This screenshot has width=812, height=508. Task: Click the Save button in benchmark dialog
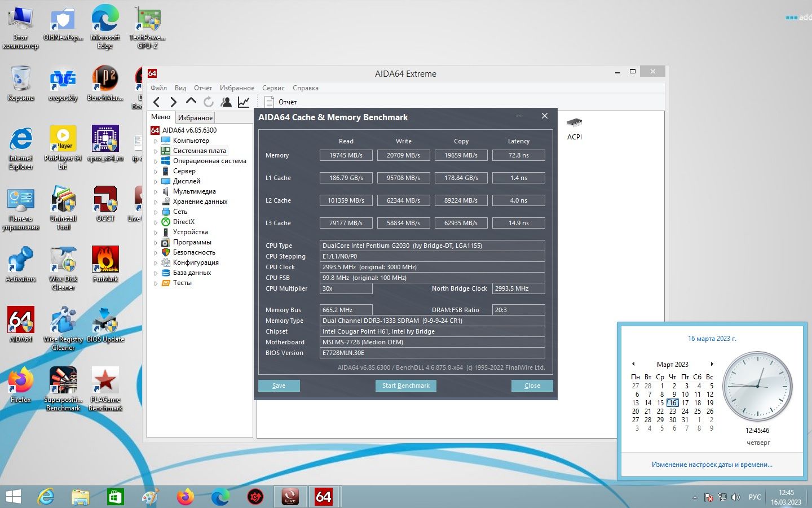(279, 386)
